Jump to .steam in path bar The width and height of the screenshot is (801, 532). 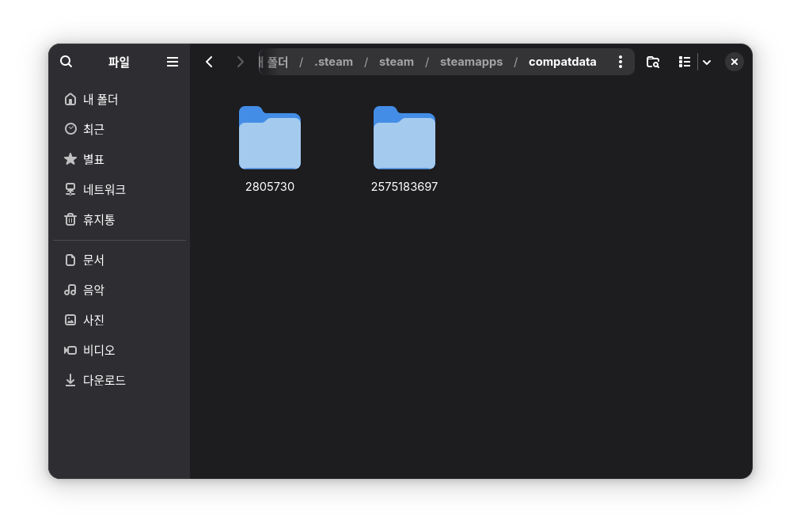click(333, 62)
